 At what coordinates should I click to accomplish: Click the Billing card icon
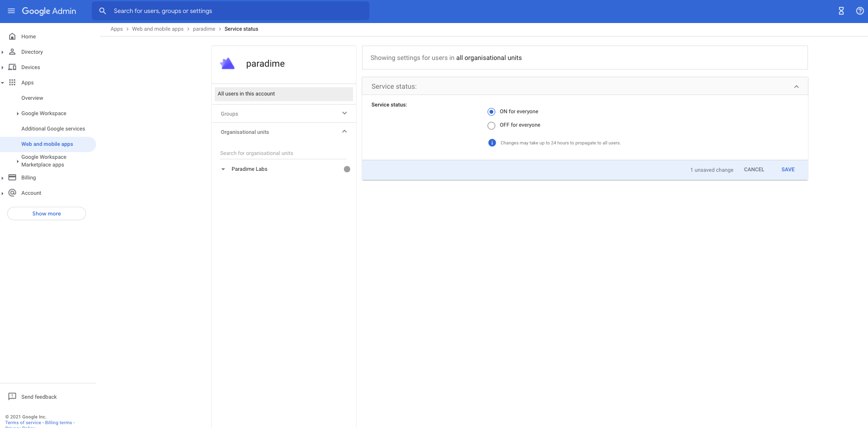pos(12,178)
